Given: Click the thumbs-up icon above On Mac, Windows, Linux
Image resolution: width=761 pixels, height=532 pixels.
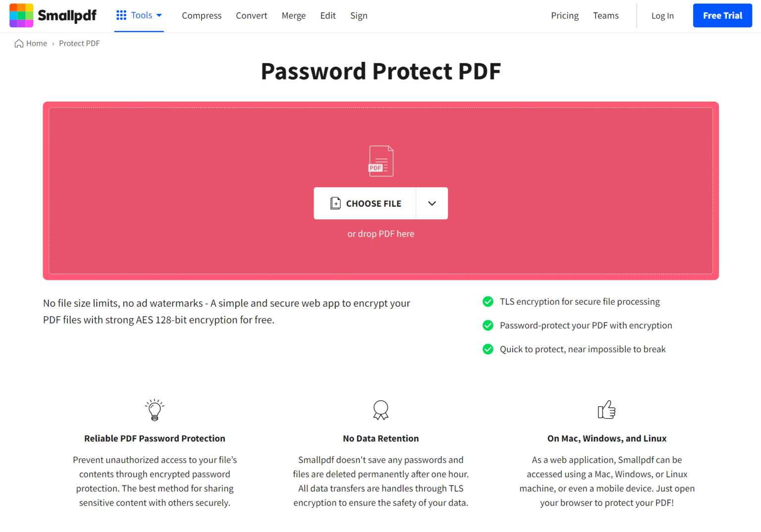Looking at the screenshot, I should [606, 410].
